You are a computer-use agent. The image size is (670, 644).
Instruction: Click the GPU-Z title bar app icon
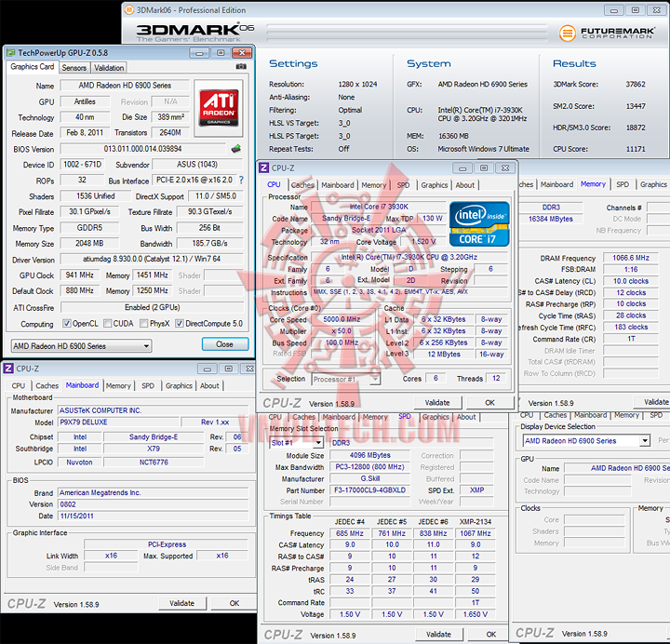[x=10, y=53]
